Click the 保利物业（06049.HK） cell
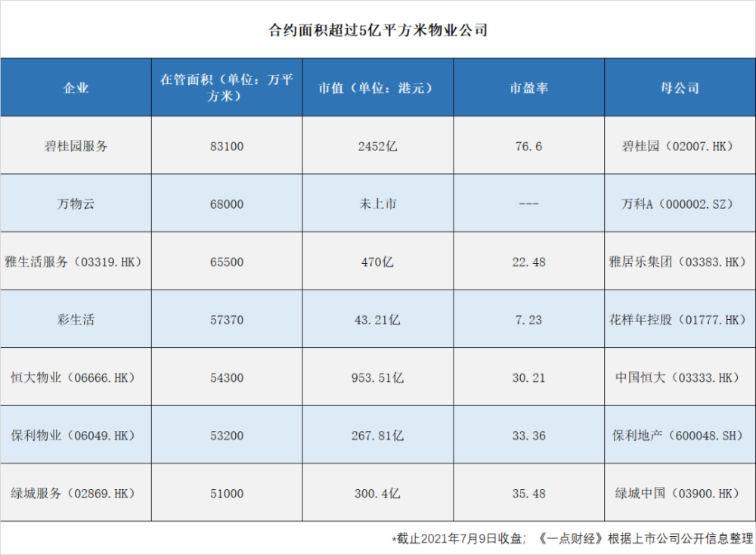 tap(76, 436)
